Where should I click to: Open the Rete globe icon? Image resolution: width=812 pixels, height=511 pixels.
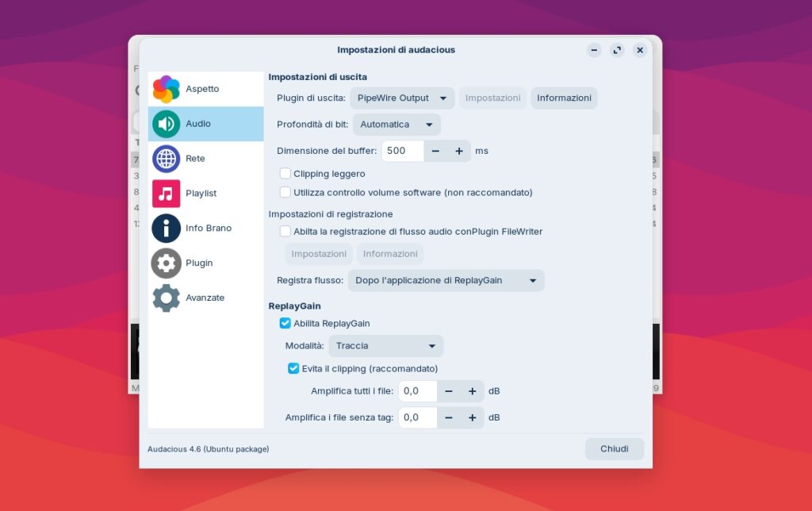click(x=166, y=159)
